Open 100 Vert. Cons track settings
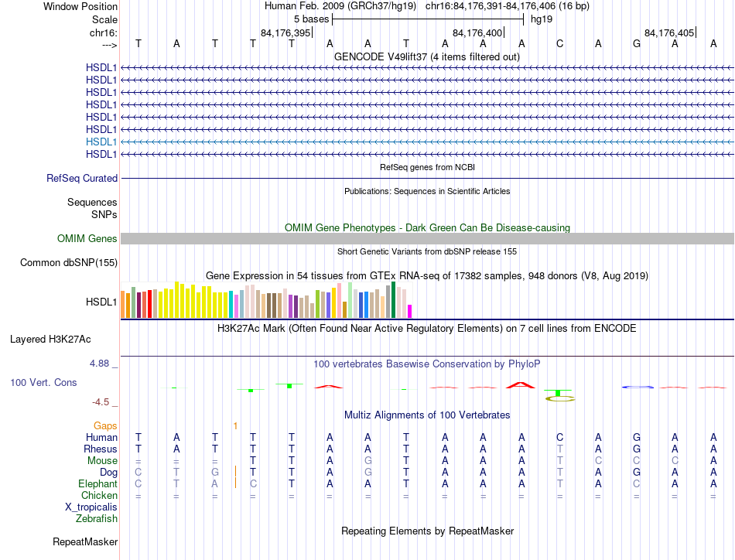This screenshot has height=560, width=735. [x=43, y=382]
